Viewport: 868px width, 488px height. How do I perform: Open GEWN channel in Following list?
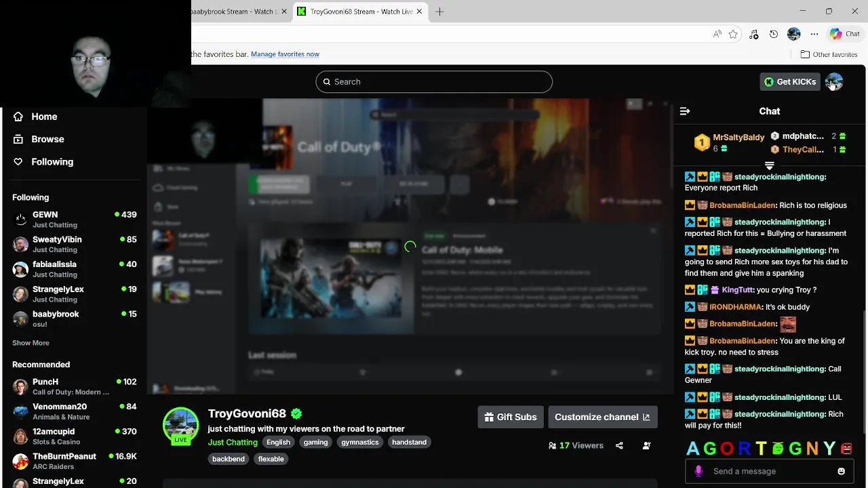pyautogui.click(x=75, y=220)
